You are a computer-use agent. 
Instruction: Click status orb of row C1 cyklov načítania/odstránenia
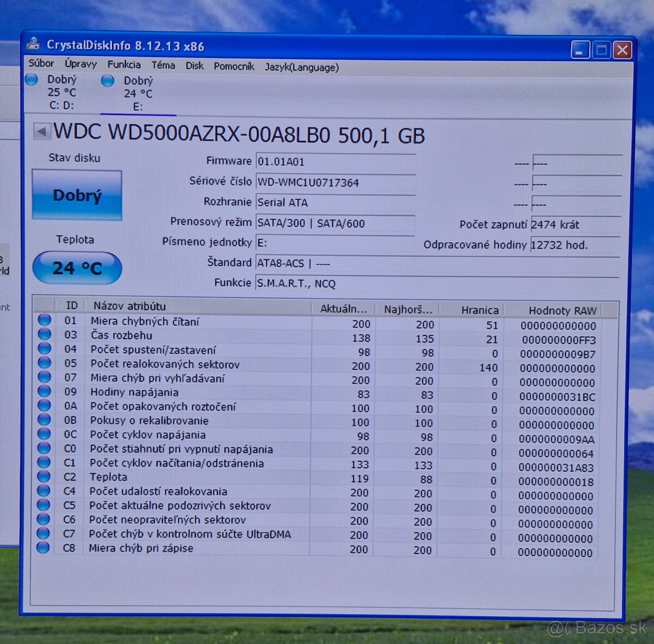(x=44, y=461)
